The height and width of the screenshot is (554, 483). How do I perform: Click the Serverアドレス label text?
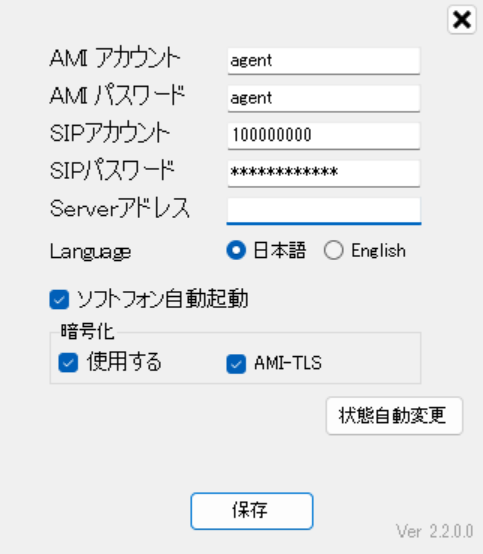point(120,208)
